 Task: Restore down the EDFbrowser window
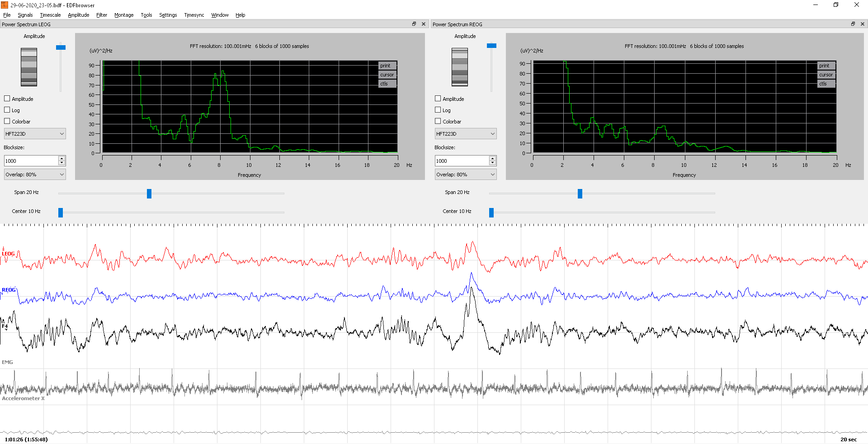click(836, 5)
